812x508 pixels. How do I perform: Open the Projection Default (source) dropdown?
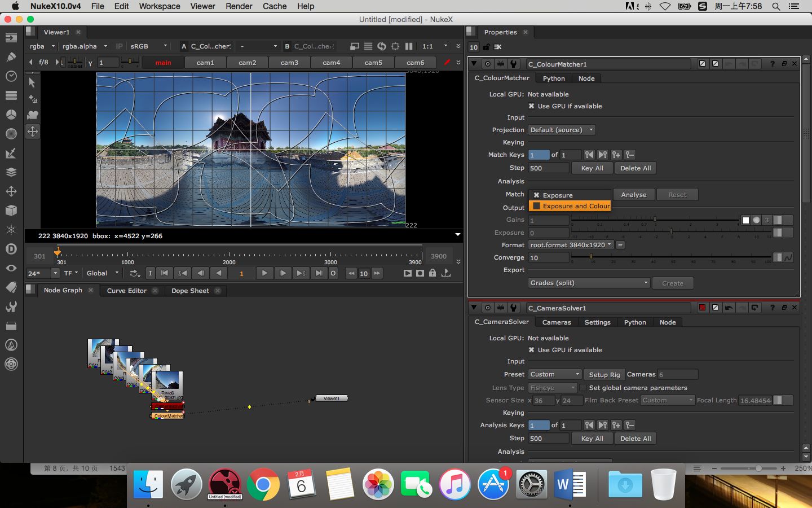pyautogui.click(x=562, y=130)
